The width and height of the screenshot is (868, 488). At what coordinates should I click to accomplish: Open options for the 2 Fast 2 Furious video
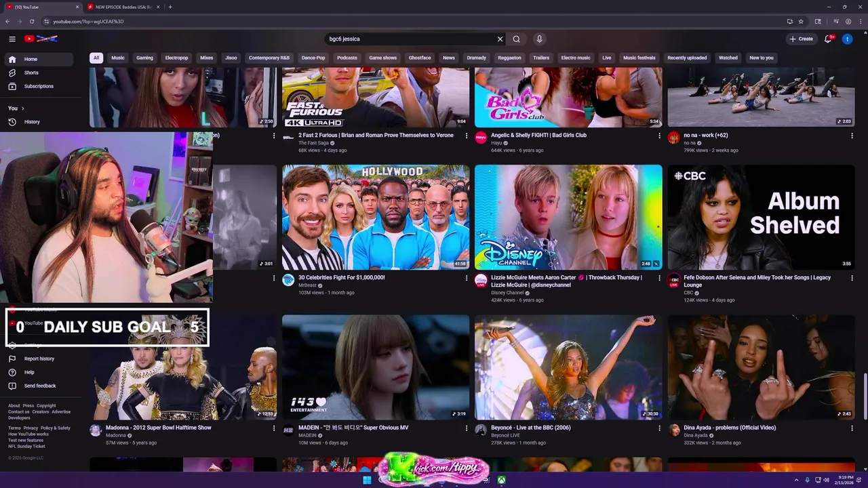point(467,136)
